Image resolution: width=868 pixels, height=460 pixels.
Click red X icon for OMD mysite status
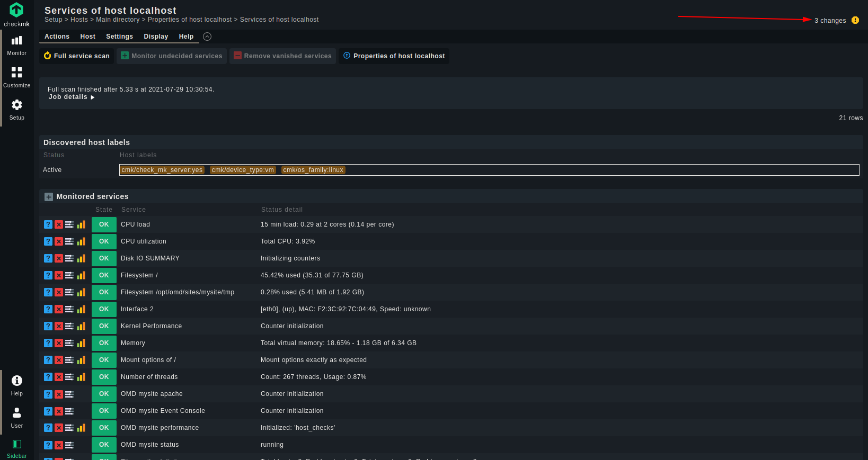tap(59, 445)
